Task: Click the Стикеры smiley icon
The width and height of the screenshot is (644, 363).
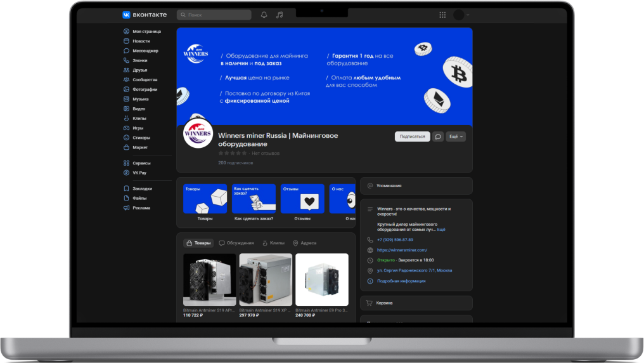Action: point(126,138)
